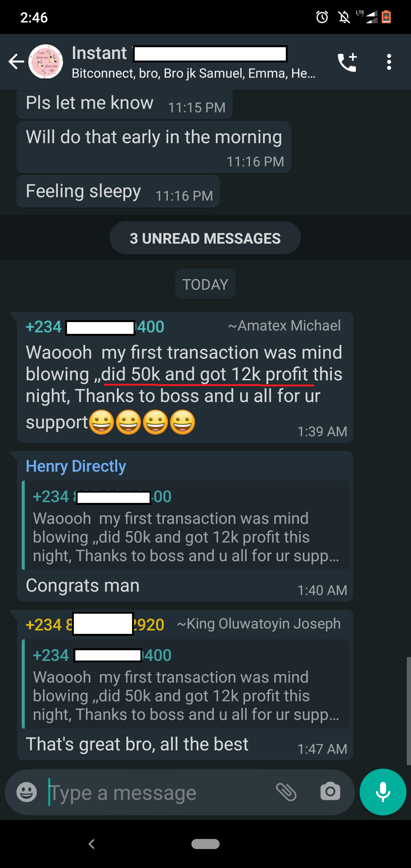Tap Android system back navigation arrow
The height and width of the screenshot is (868, 411).
91,844
